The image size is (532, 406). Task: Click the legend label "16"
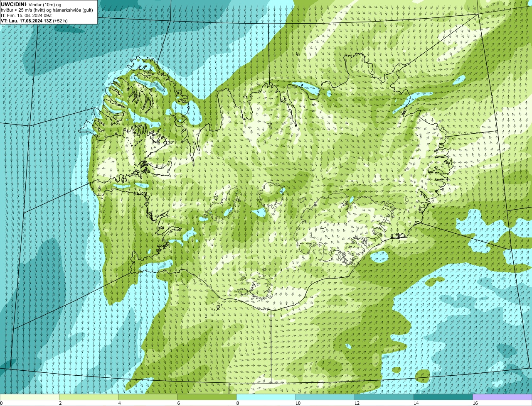coord(475,403)
